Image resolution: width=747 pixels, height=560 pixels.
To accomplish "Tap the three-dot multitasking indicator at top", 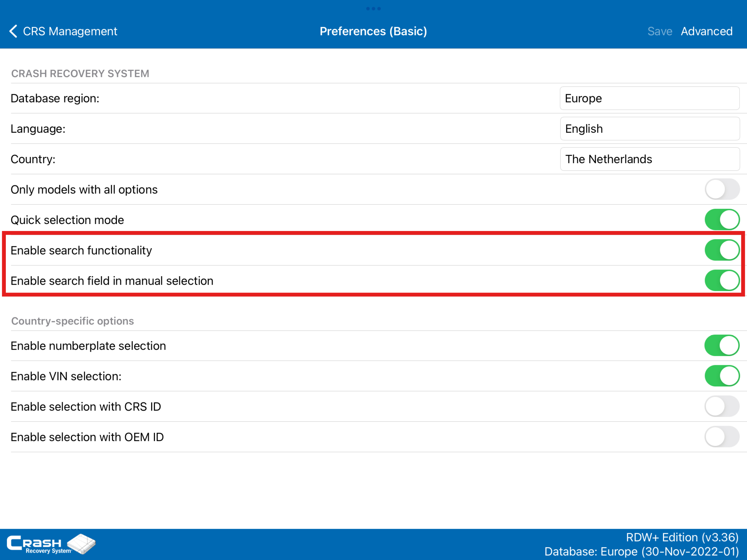I will pyautogui.click(x=373, y=8).
